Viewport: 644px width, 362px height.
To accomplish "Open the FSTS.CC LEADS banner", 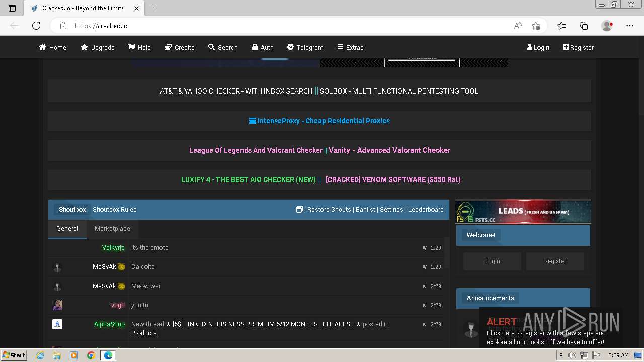I will 523,212.
